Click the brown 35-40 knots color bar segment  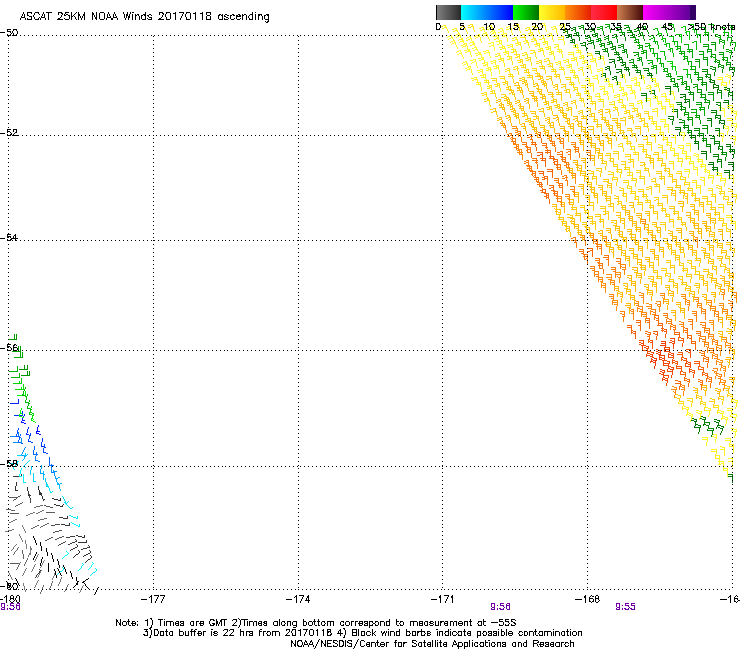[630, 12]
